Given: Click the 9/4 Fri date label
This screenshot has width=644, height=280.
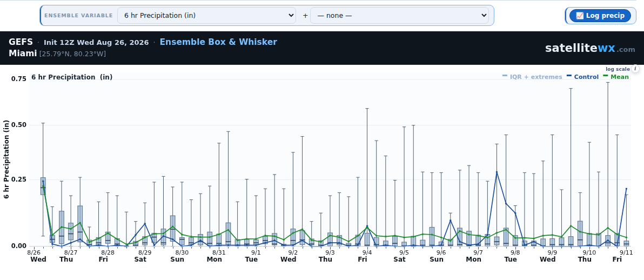Looking at the screenshot, I should click(x=365, y=256).
